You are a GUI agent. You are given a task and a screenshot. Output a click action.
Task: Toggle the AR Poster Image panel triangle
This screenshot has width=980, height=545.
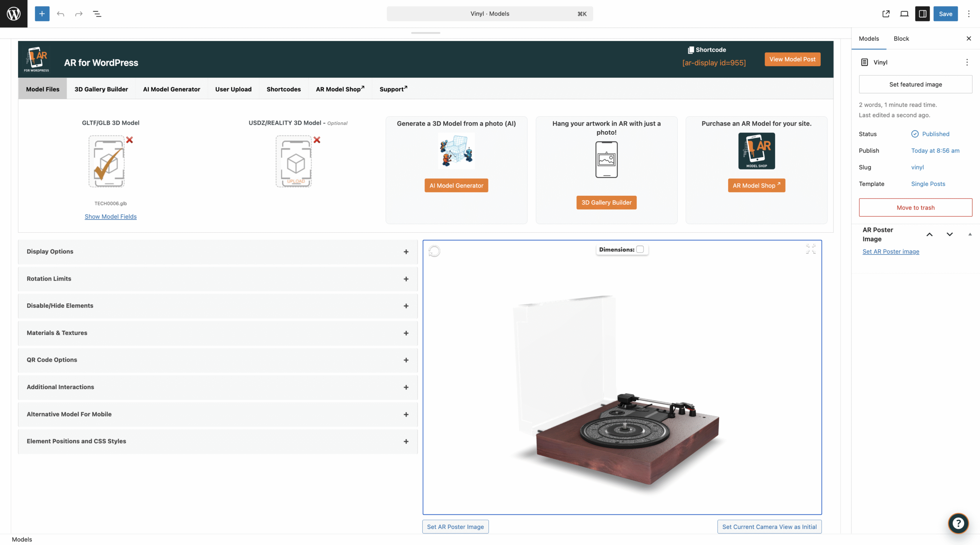[x=970, y=234]
